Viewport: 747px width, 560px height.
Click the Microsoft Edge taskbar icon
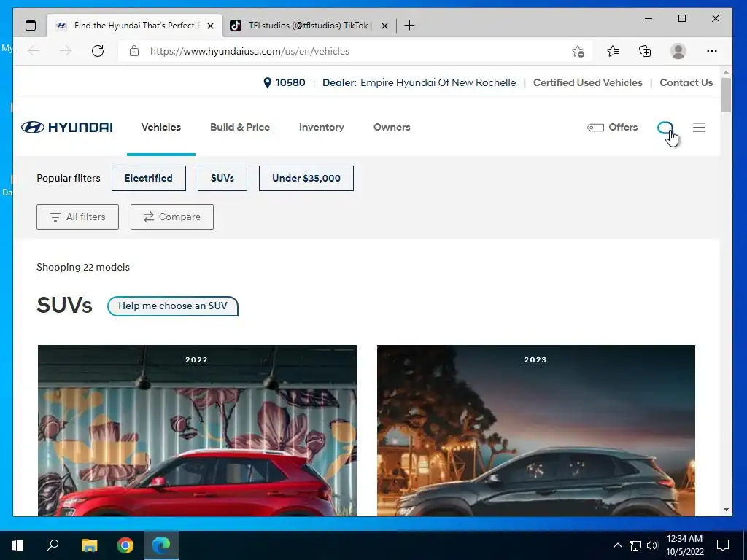161,545
